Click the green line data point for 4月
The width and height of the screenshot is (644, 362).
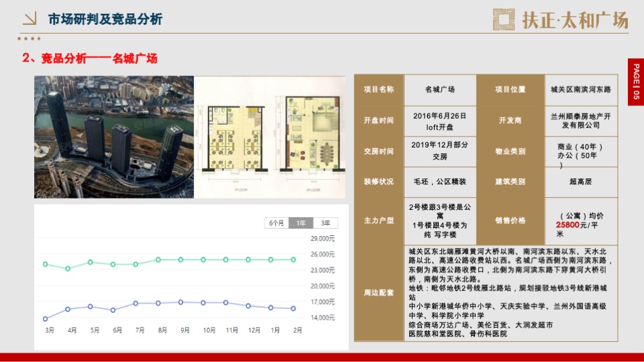click(68, 269)
